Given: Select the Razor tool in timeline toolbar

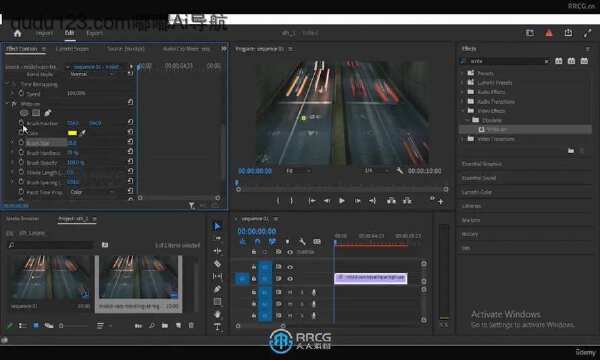Looking at the screenshot, I should [217, 264].
